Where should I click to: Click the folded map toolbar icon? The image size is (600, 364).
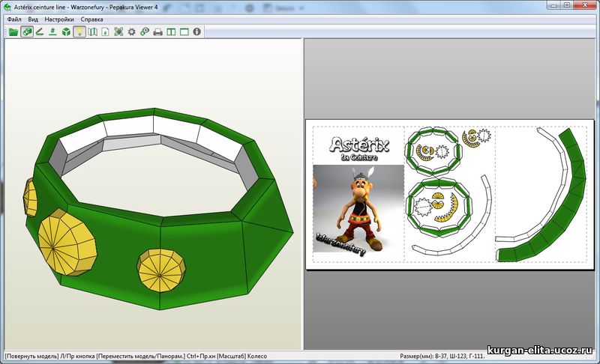(92, 32)
